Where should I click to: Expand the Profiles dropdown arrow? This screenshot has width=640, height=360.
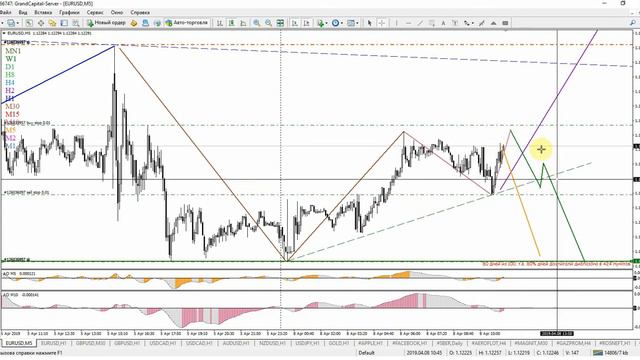coord(17,23)
